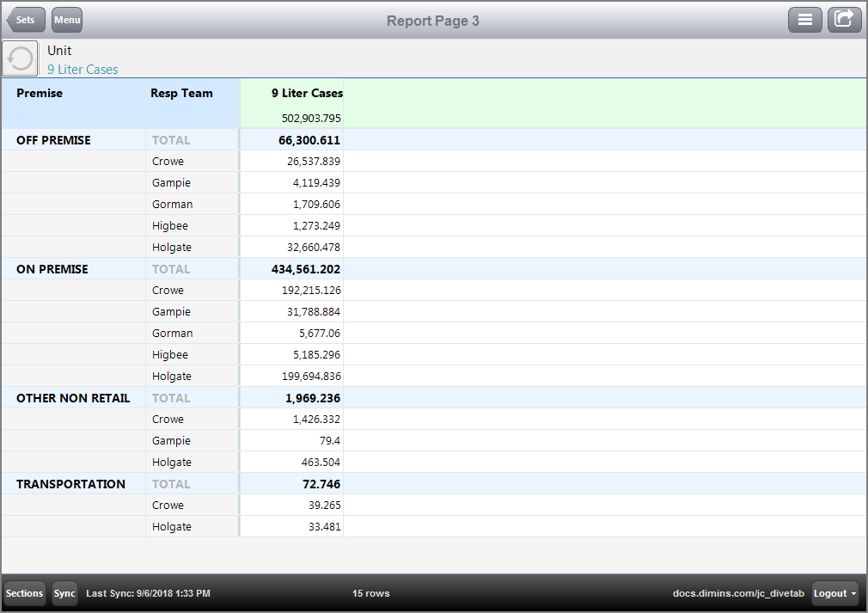Open the docs.dimins.com/jc_divetab link

(x=738, y=593)
